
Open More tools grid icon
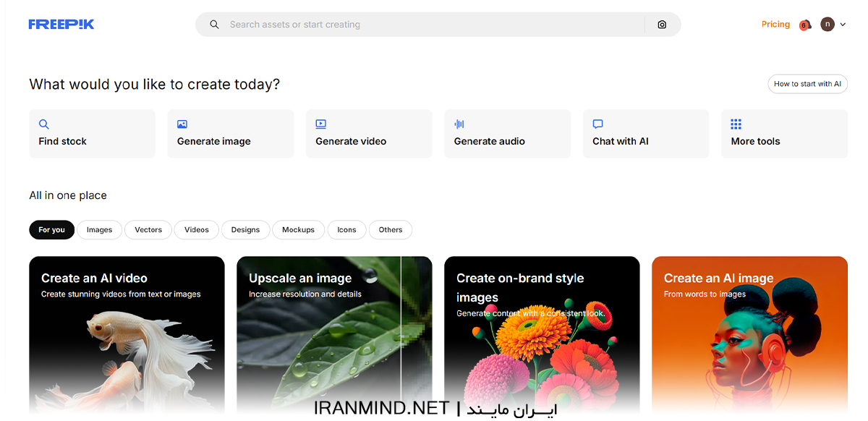[736, 124]
